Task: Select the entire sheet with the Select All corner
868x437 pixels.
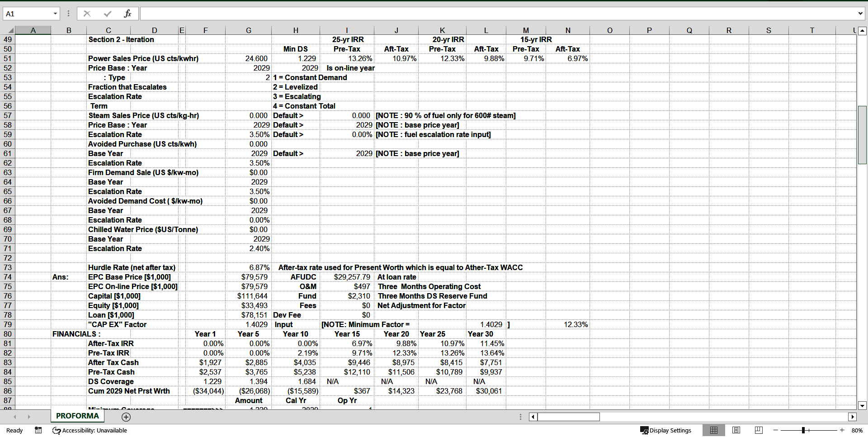Action: point(10,30)
